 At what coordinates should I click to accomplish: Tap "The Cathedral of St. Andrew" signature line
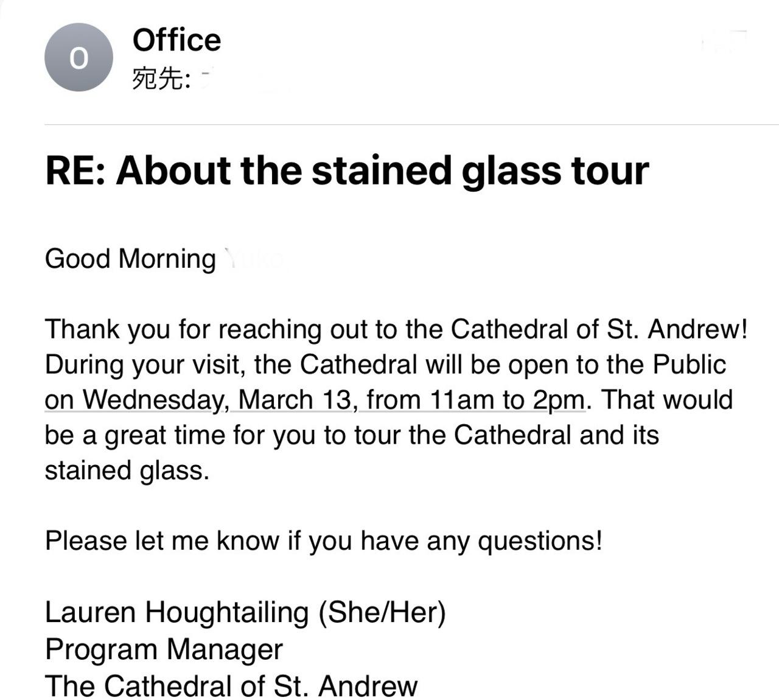[x=231, y=686]
